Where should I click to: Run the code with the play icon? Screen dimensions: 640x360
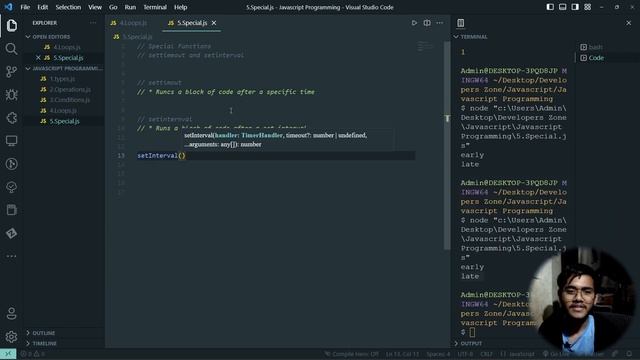pyautogui.click(x=414, y=23)
